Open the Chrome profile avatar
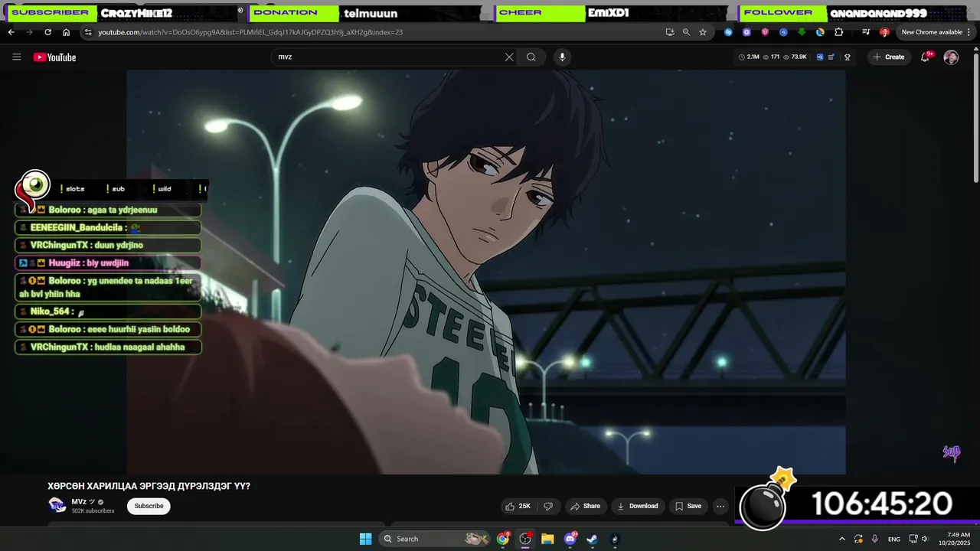Image resolution: width=980 pixels, height=551 pixels. click(x=884, y=32)
